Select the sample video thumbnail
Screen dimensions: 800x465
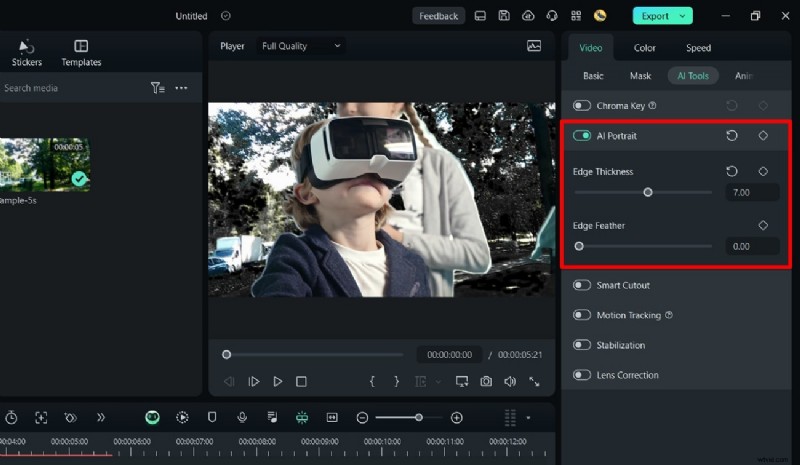pyautogui.click(x=45, y=164)
